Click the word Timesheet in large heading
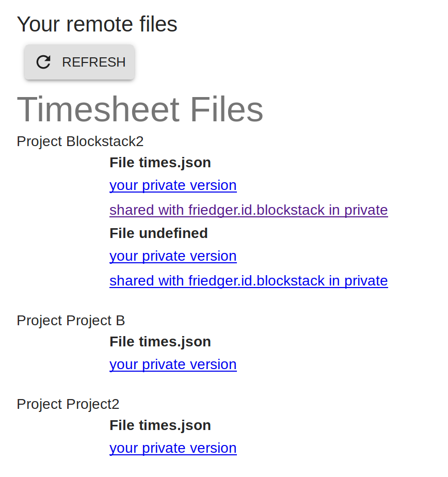This screenshot has width=448, height=477. tap(98, 109)
